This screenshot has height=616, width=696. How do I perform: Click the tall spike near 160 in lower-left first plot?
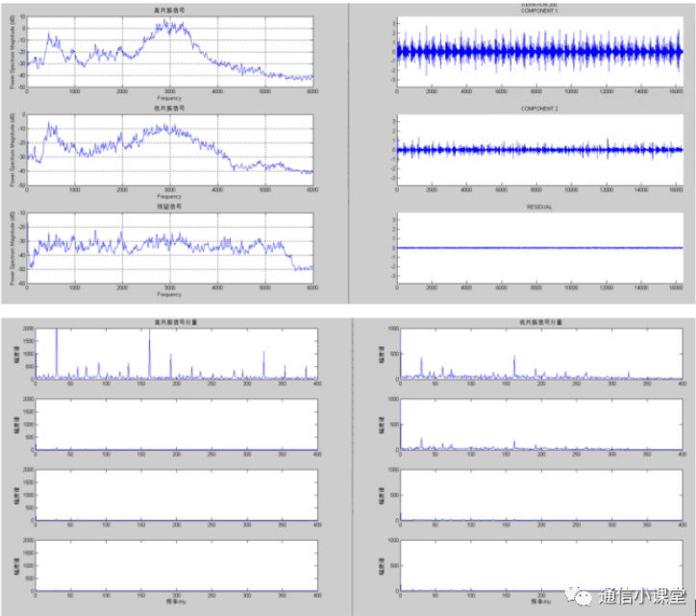pyautogui.click(x=150, y=338)
